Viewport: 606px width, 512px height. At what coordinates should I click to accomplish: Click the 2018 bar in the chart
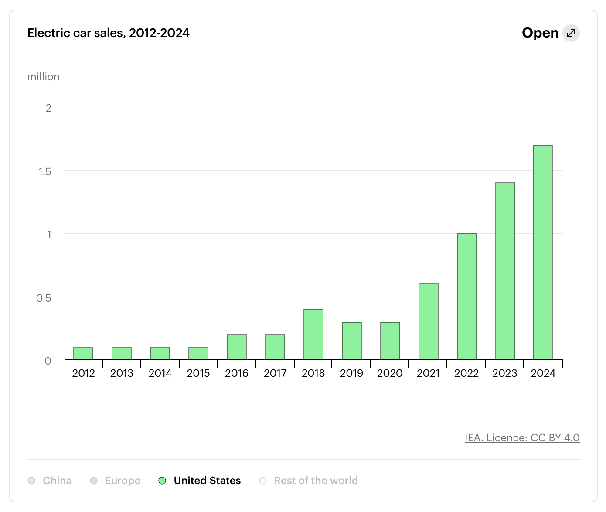click(x=313, y=334)
